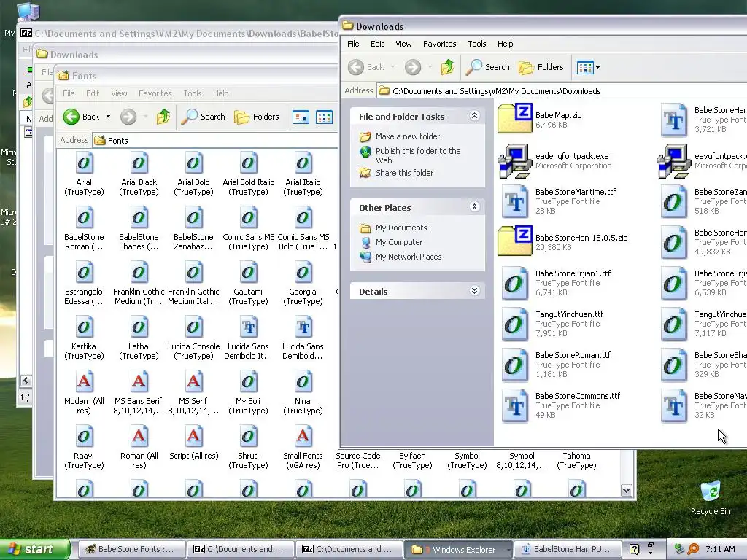Click Downloads address bar path field
Screen dimensions: 747x560
562,91
